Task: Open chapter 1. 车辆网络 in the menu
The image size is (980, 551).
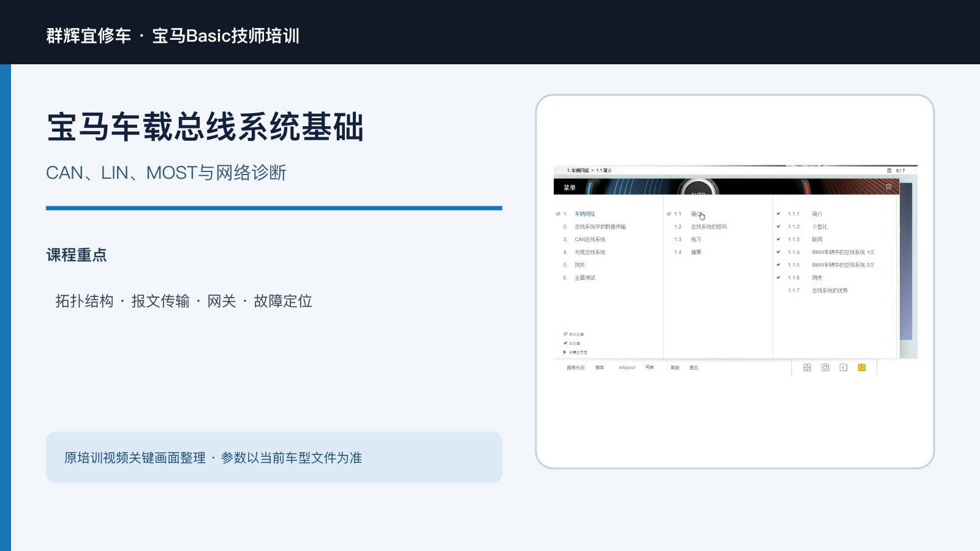Action: point(579,214)
